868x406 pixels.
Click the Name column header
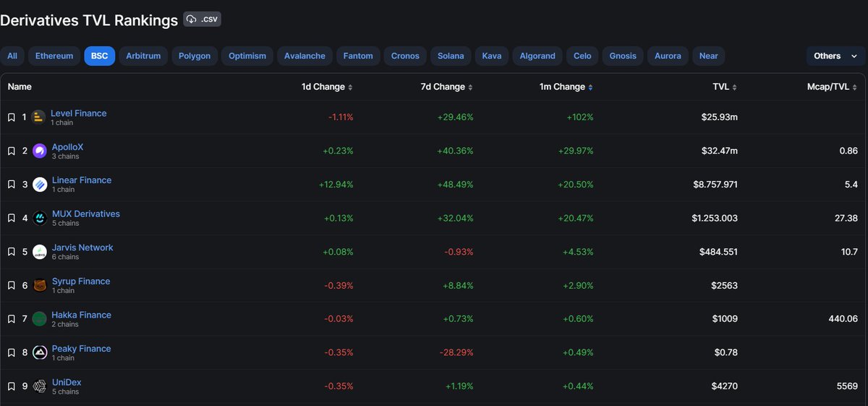[20, 87]
